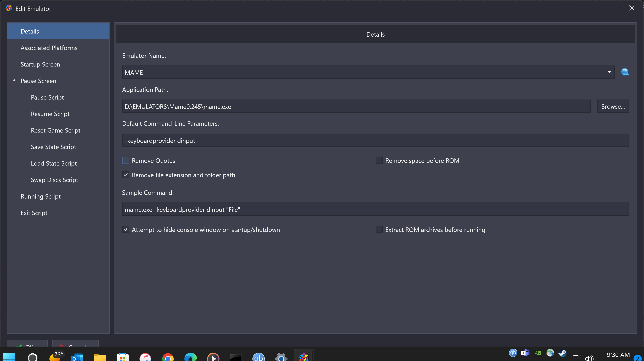
Task: Open the Windows Start button
Action: 9,357
